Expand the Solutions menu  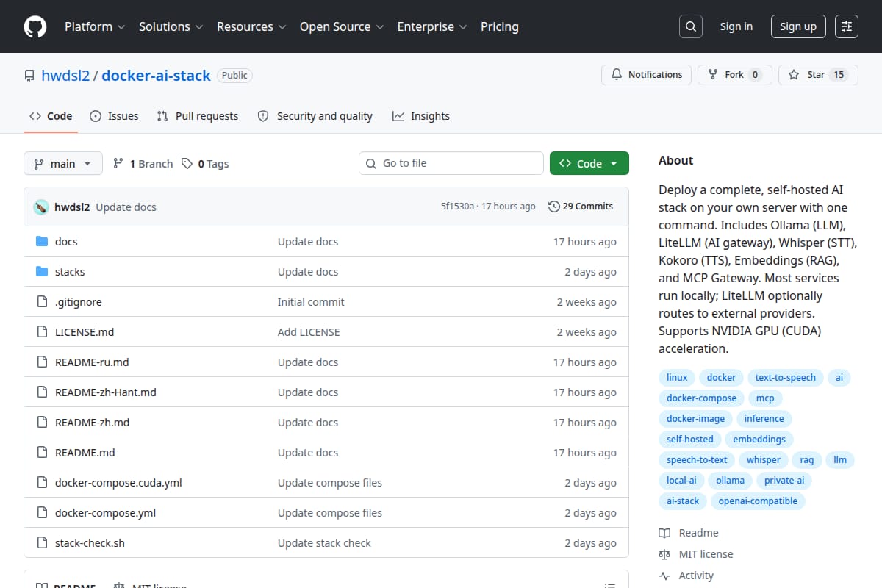(171, 26)
